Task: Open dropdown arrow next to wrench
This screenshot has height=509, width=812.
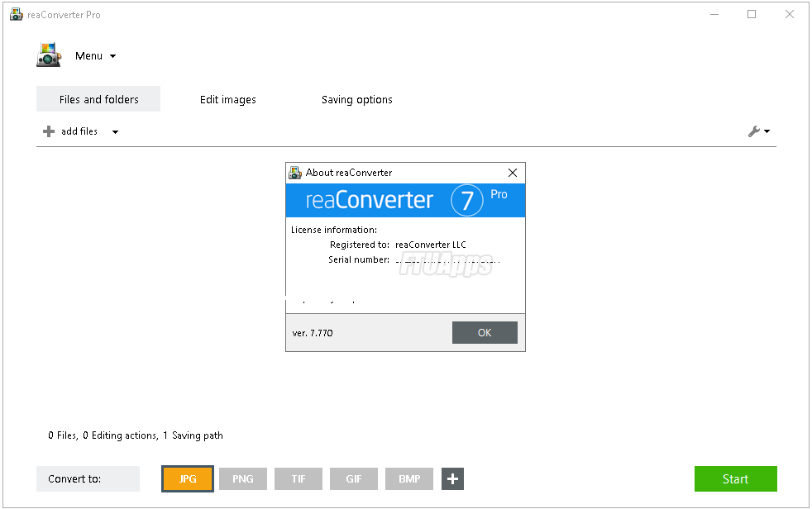Action: click(767, 131)
